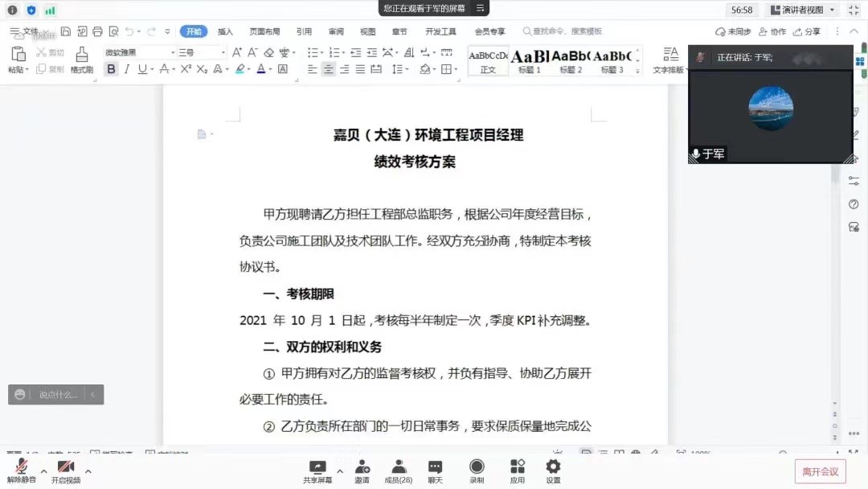The image size is (868, 489).
Task: Click the Save document icon
Action: click(66, 31)
